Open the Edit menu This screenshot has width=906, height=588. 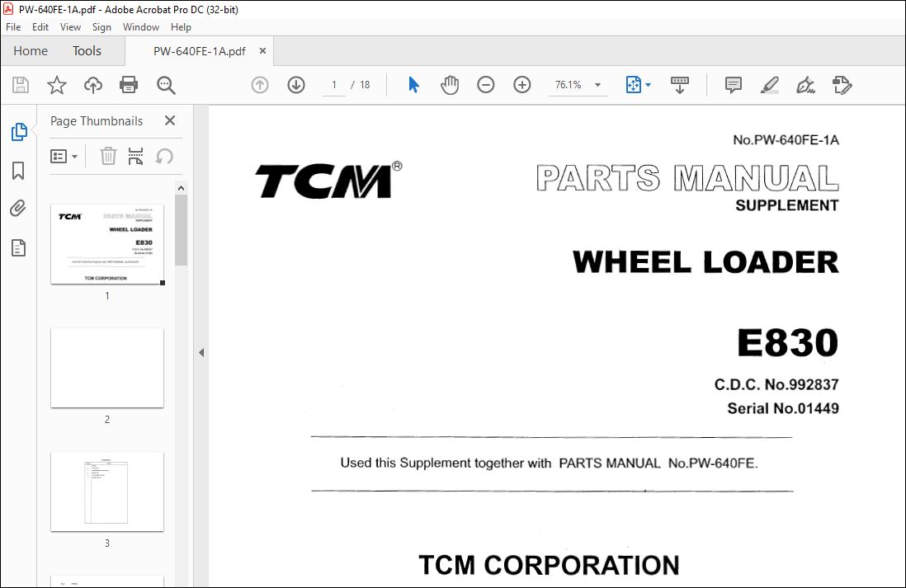pos(40,27)
